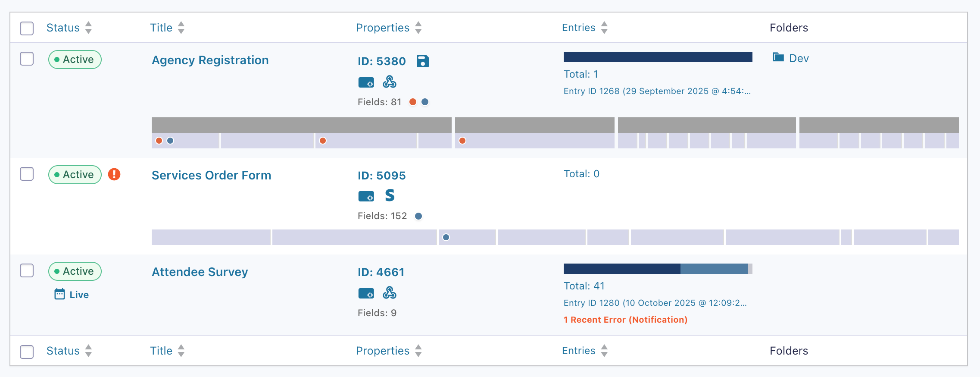Check the Agency Registration row checkbox
The image size is (980, 377).
tap(27, 59)
